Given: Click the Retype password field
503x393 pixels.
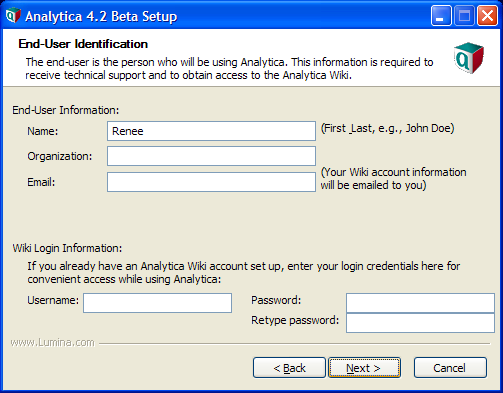Looking at the screenshot, I should click(420, 323).
